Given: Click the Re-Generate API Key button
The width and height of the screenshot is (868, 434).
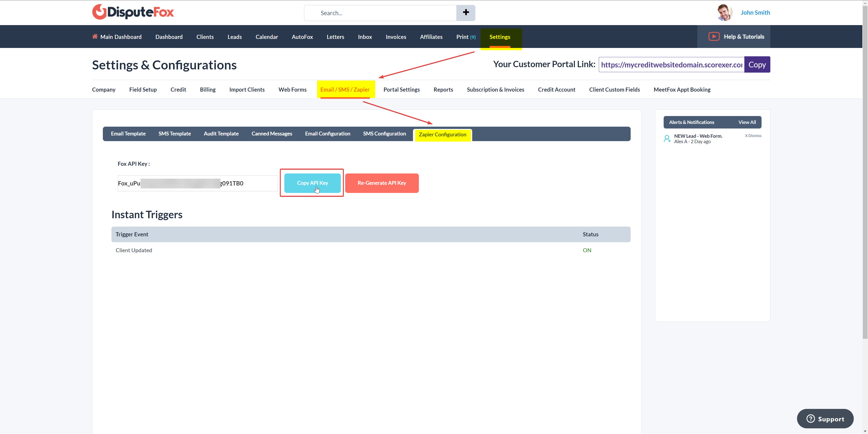Looking at the screenshot, I should point(382,183).
